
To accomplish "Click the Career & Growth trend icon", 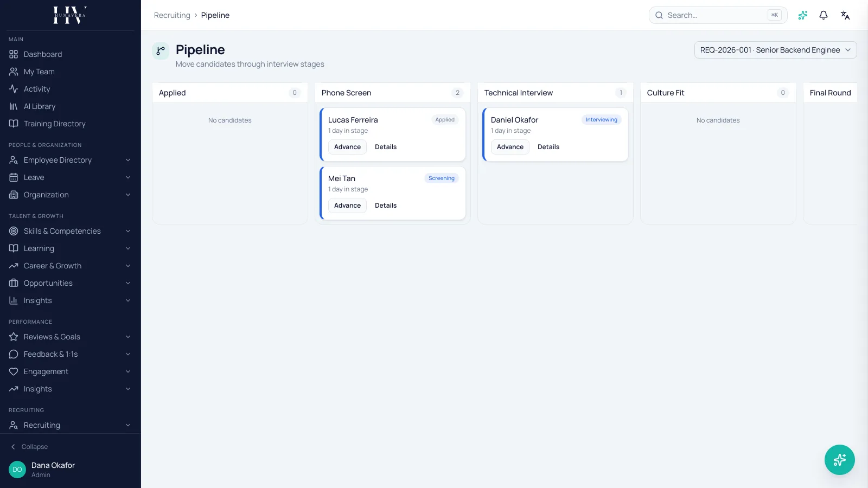I will pyautogui.click(x=14, y=266).
